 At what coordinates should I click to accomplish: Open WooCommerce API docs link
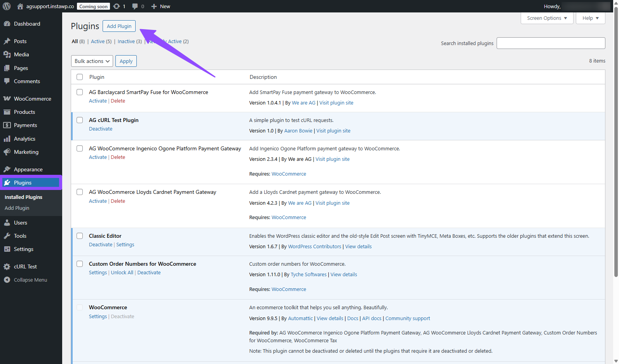(x=371, y=319)
